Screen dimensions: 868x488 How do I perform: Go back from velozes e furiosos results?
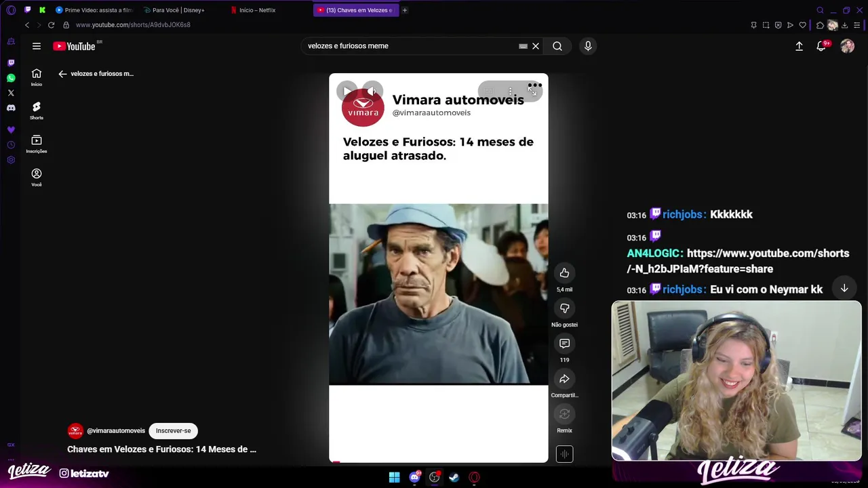click(x=62, y=74)
